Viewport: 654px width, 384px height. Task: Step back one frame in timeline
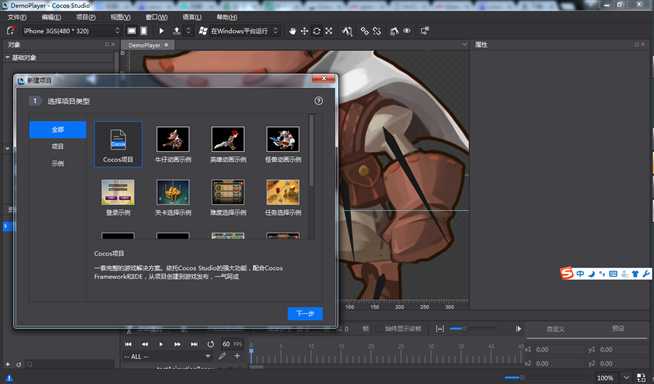click(145, 344)
